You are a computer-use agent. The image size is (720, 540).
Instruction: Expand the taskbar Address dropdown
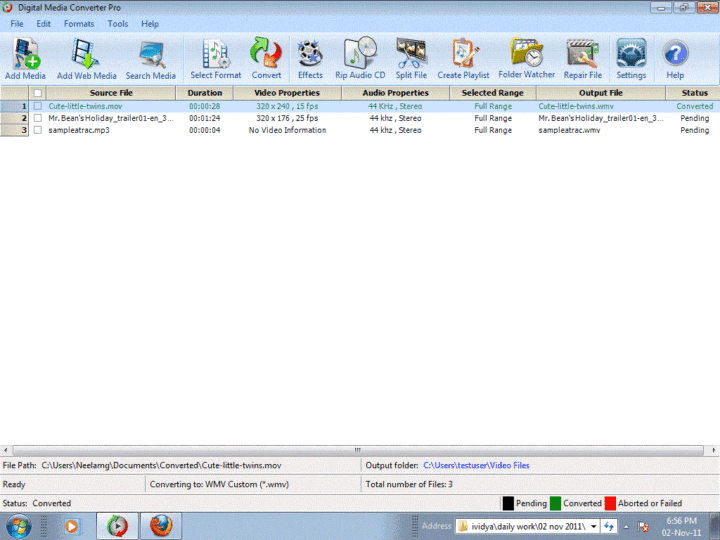594,526
